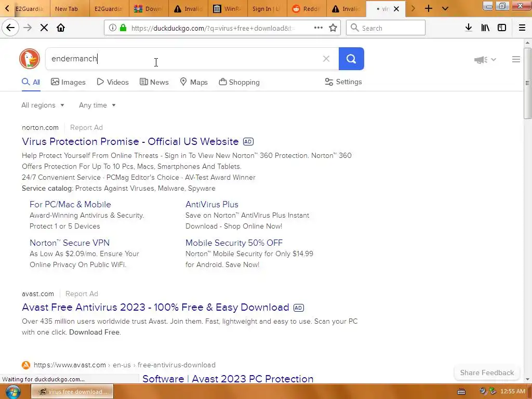Focus the Firefox toolbar Search box

(x=385, y=28)
